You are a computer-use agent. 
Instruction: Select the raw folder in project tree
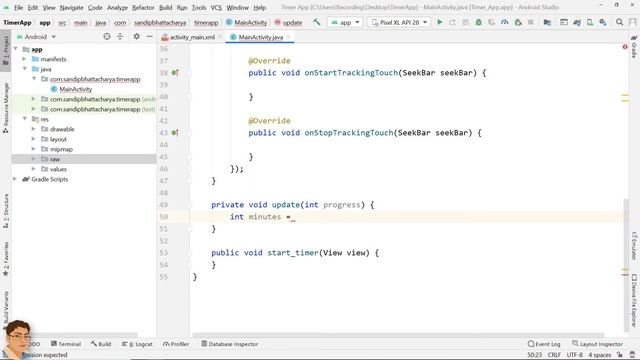tap(84, 159)
